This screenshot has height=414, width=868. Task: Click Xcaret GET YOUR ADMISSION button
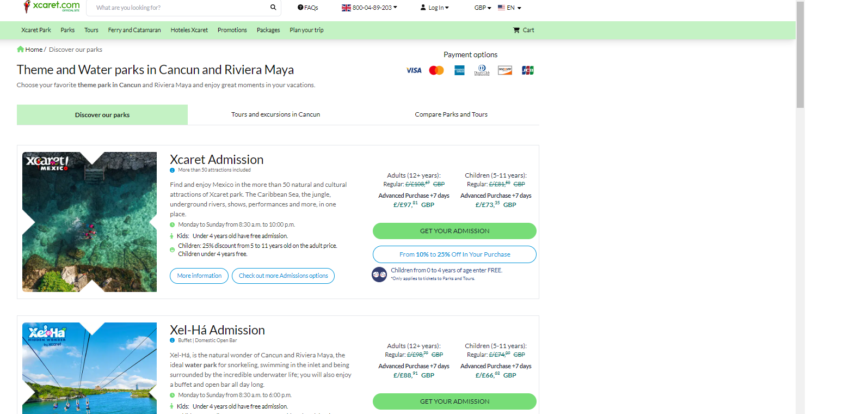(x=454, y=231)
